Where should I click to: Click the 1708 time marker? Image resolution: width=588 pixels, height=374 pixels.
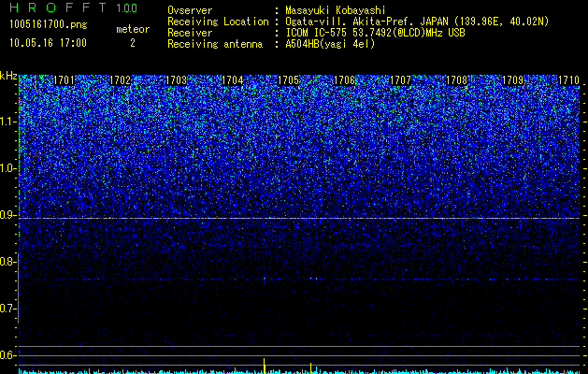point(457,80)
